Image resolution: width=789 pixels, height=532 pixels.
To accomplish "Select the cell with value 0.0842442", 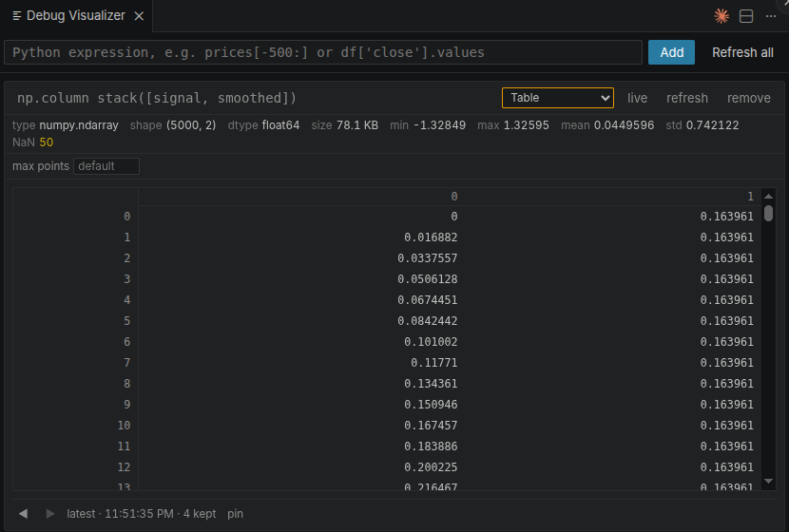I will (x=427, y=320).
